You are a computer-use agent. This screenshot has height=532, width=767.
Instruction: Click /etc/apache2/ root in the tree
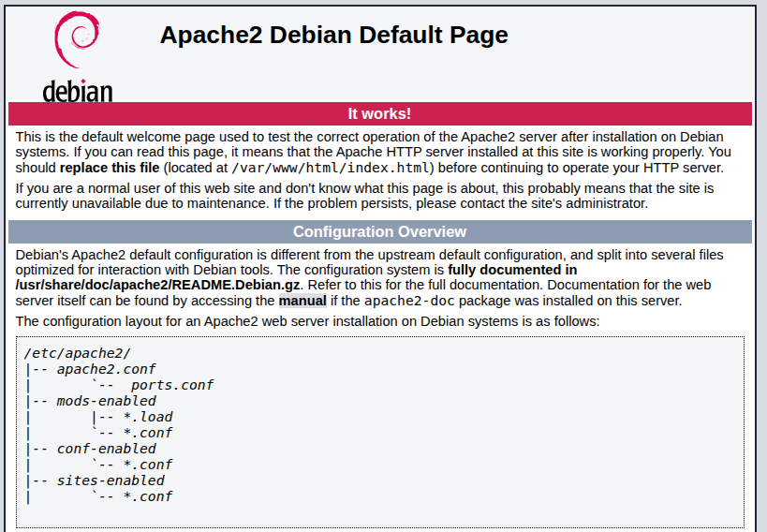pyautogui.click(x=78, y=353)
